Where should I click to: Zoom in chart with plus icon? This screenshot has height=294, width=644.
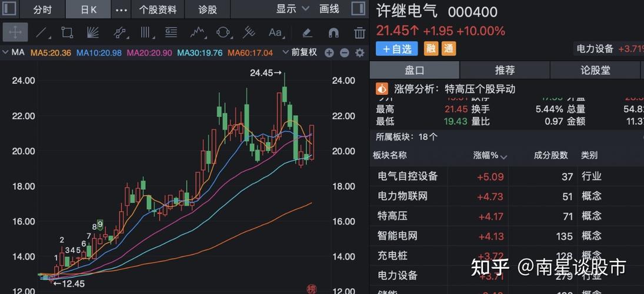(x=329, y=52)
